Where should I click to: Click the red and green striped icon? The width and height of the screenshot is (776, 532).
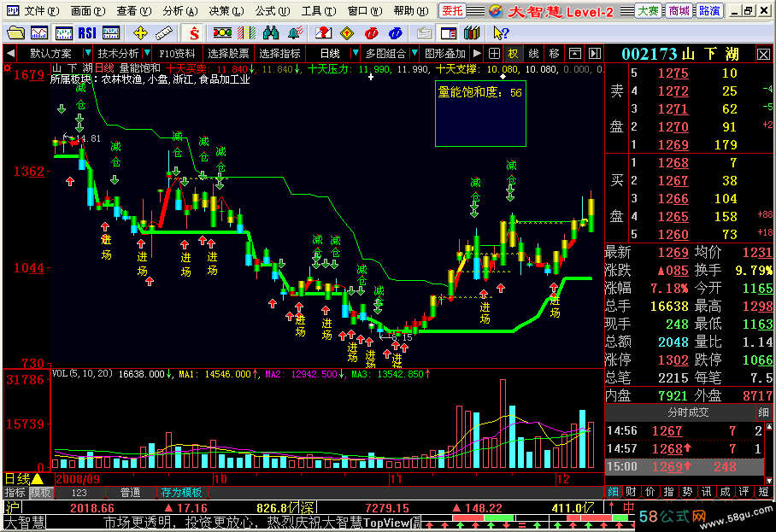[x=246, y=33]
